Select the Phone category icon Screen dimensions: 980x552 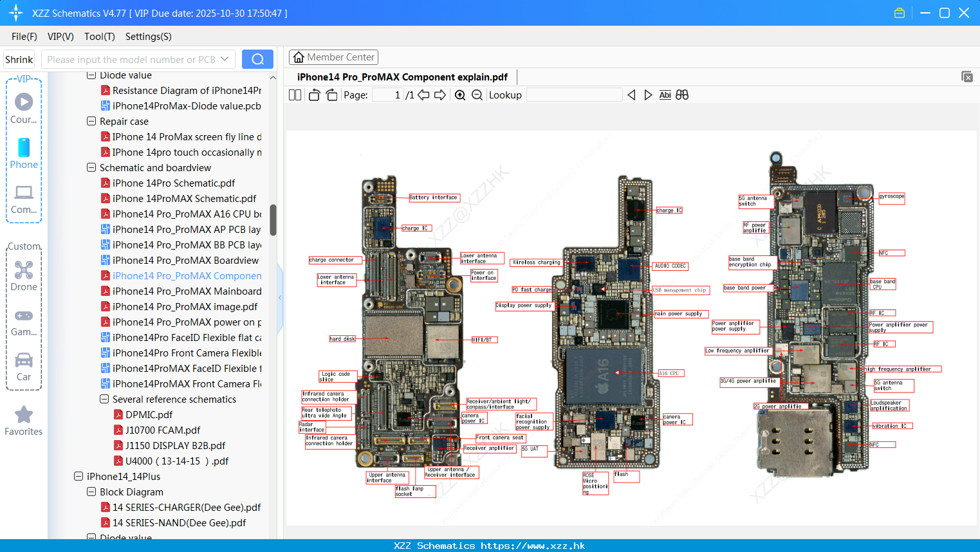[x=24, y=153]
